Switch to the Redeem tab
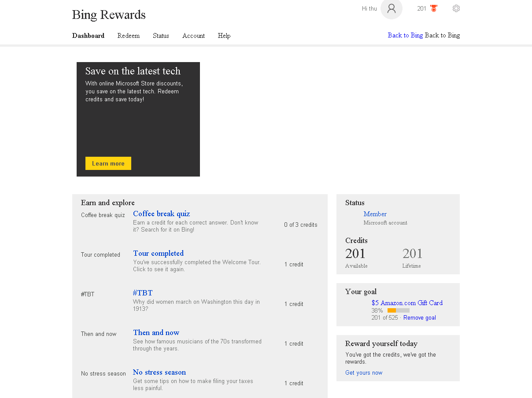Screen dimensions: 532x398 point(129,36)
